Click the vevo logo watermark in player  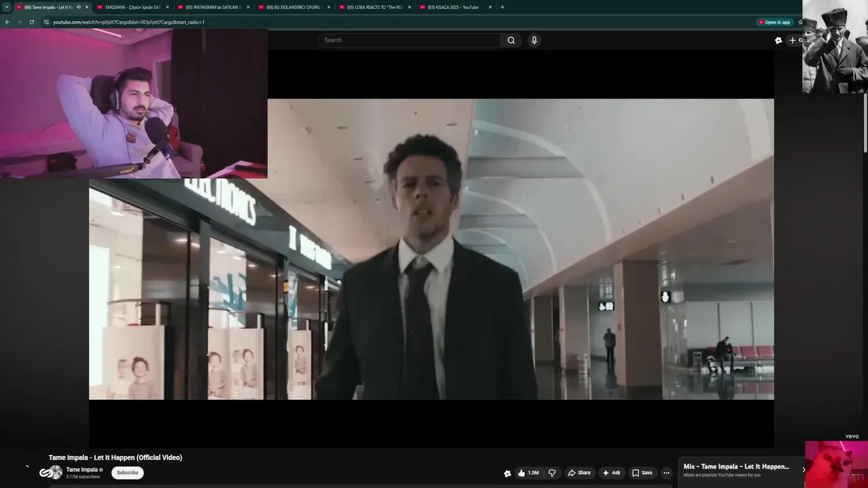click(852, 436)
